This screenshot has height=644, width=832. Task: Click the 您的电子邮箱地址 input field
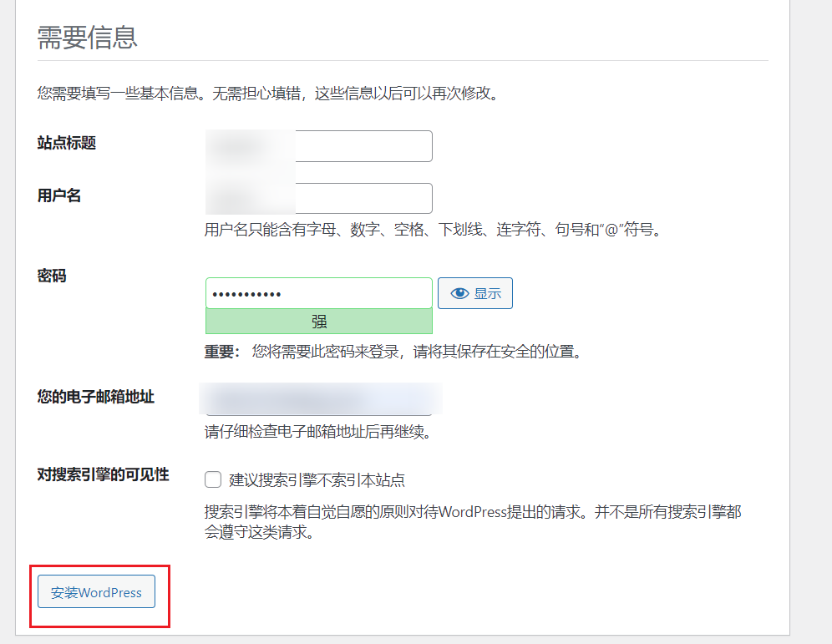coord(319,399)
